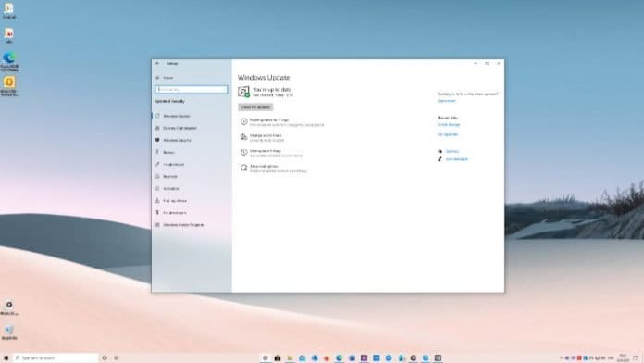Open the Check Storage related link
This screenshot has width=644, height=363.
tap(449, 125)
